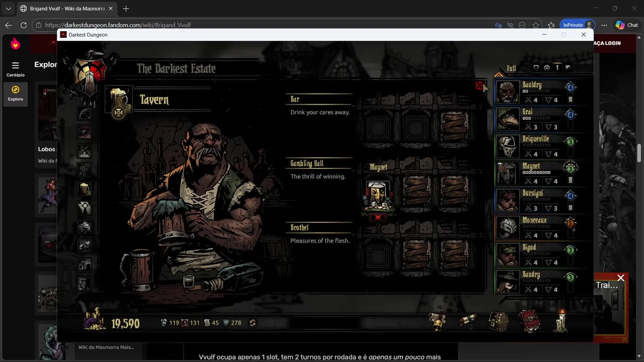
Task: Open the crossed swords Guild facility icon
Action: click(x=84, y=151)
